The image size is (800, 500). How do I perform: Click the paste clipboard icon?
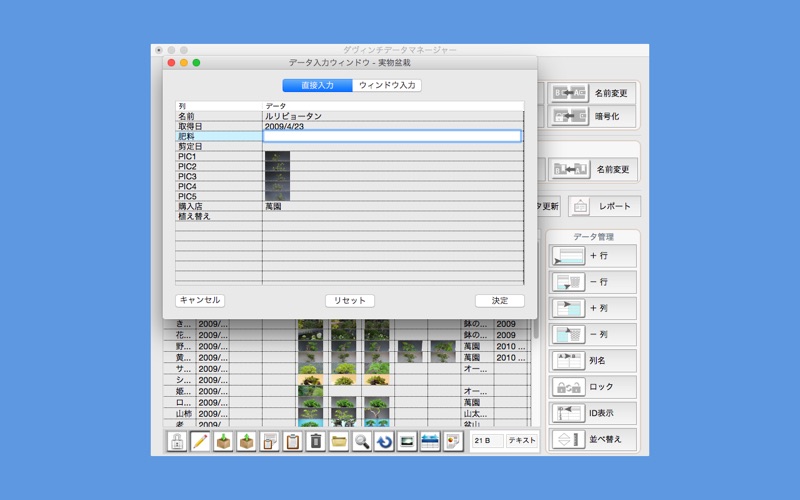(x=292, y=441)
